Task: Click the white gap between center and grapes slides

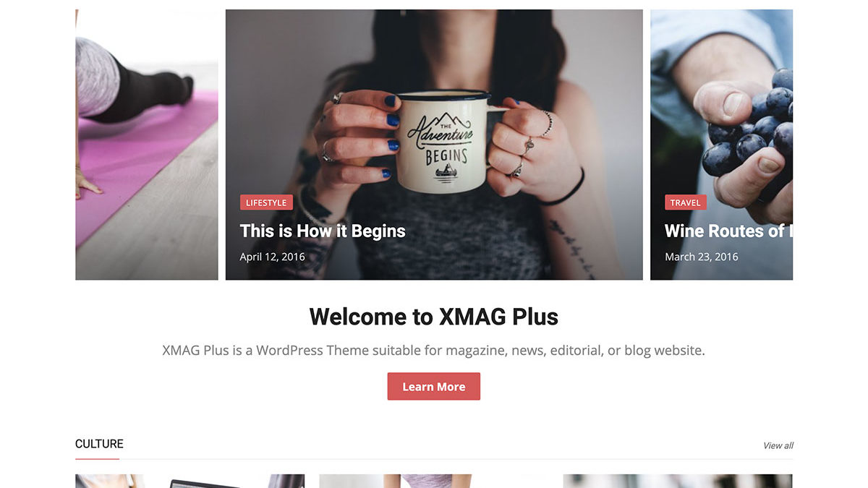Action: coord(647,145)
